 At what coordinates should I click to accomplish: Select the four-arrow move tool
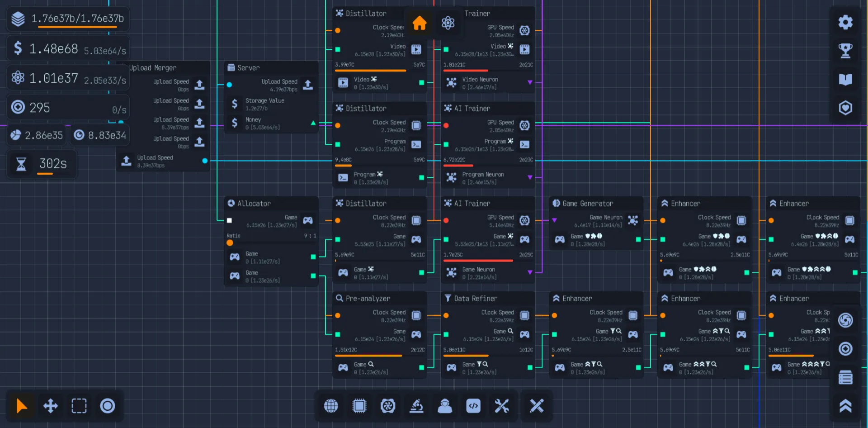click(50, 406)
